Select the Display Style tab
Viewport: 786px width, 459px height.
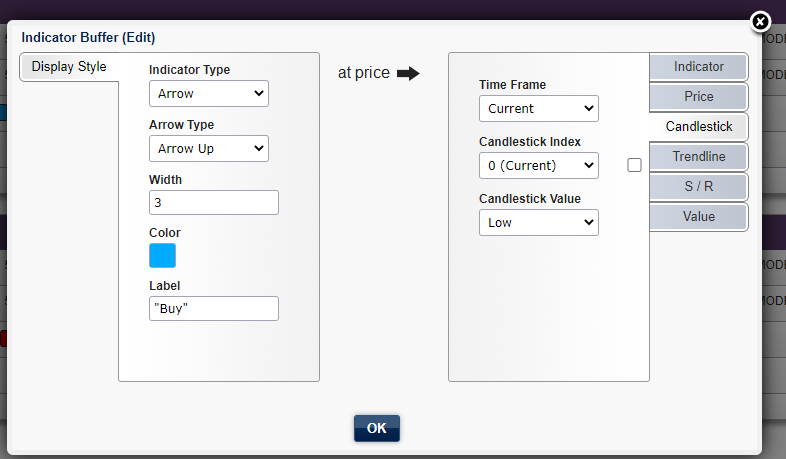[69, 67]
